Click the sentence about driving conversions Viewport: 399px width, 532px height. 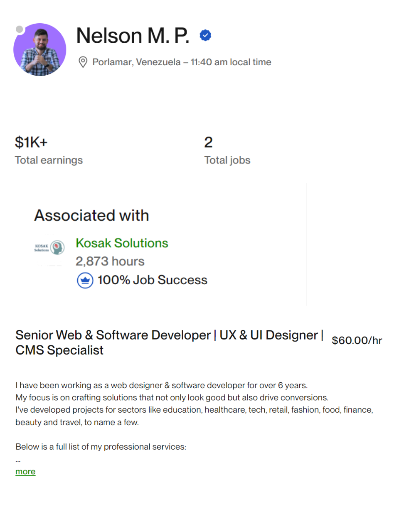click(x=172, y=398)
